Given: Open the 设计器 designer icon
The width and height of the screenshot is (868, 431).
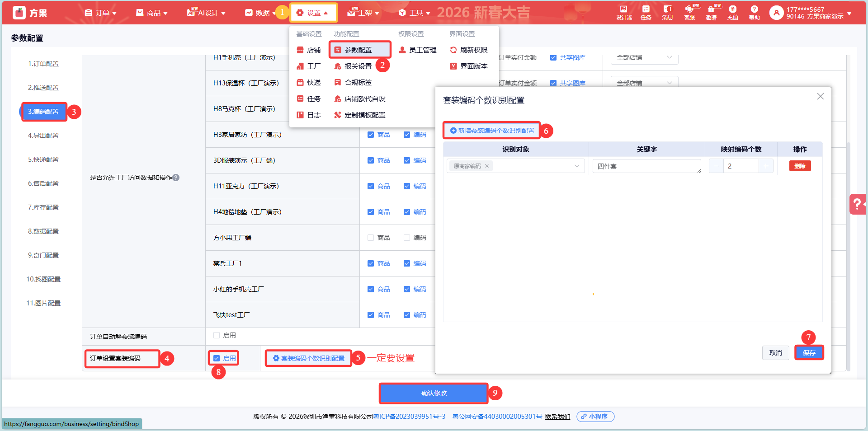Looking at the screenshot, I should pyautogui.click(x=624, y=12).
